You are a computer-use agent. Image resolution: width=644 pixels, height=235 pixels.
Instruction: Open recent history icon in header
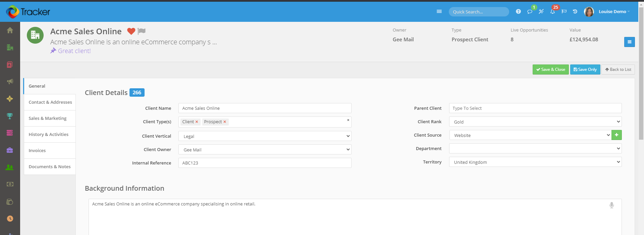tap(575, 12)
